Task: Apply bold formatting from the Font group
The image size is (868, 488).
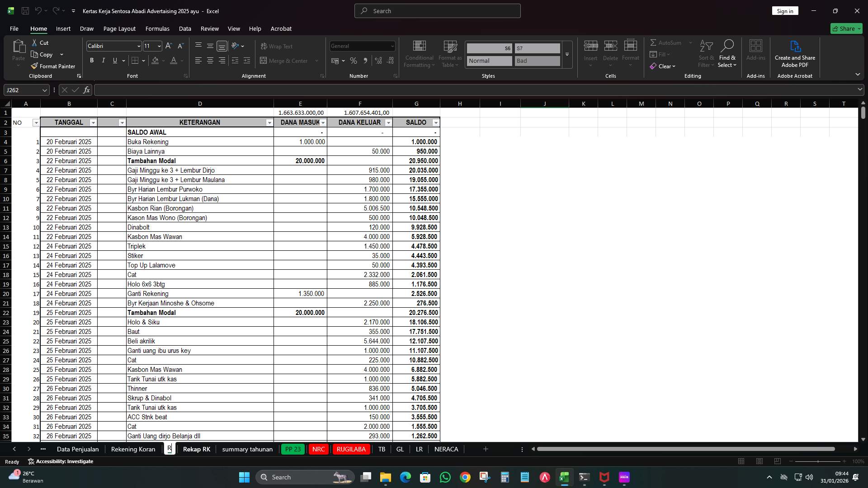Action: pos(91,60)
